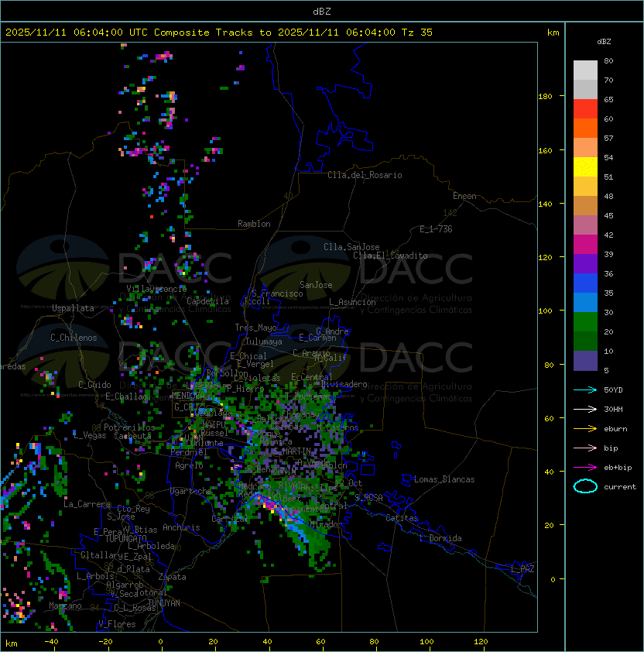Click the 'Manzano' place label
The height and width of the screenshot is (652, 644).
point(65,606)
